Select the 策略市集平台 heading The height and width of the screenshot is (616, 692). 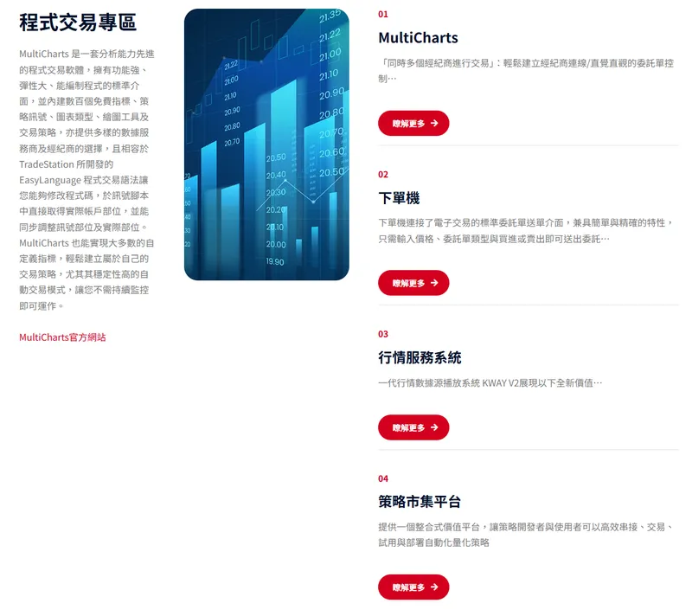click(x=420, y=502)
